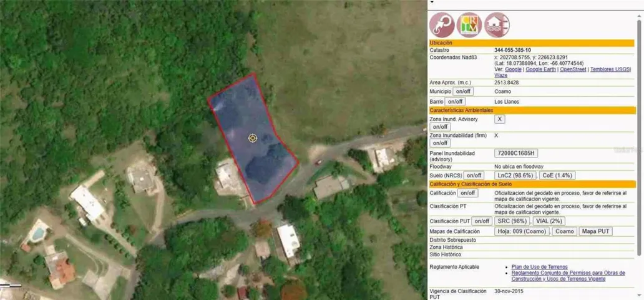Image resolution: width=644 pixels, height=300 pixels.
Task: Click the flooded house circular icon
Action: tap(497, 25)
